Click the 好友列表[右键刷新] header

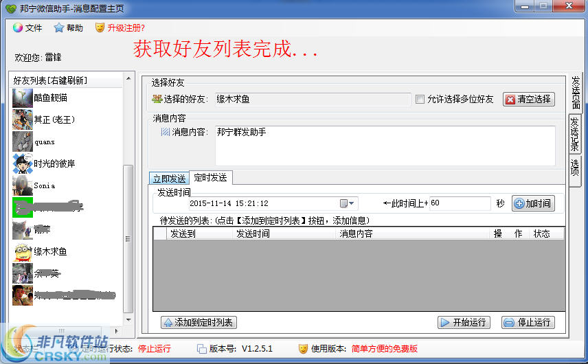(66, 80)
